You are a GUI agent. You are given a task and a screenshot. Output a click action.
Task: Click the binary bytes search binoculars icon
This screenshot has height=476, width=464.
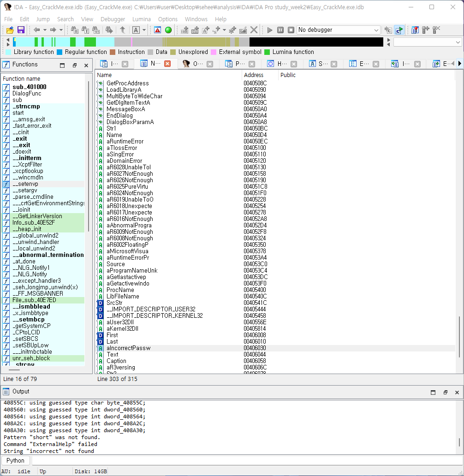(96, 30)
